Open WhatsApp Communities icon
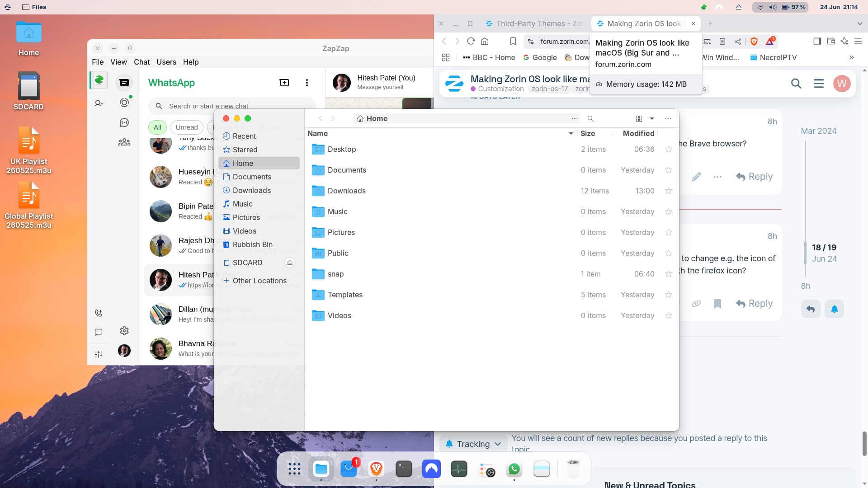The image size is (868, 488). tap(124, 142)
